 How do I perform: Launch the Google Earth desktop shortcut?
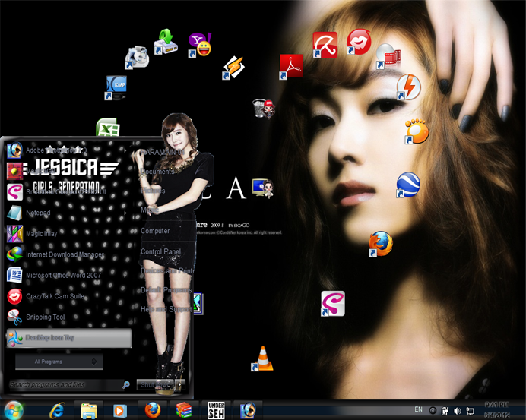click(x=408, y=185)
